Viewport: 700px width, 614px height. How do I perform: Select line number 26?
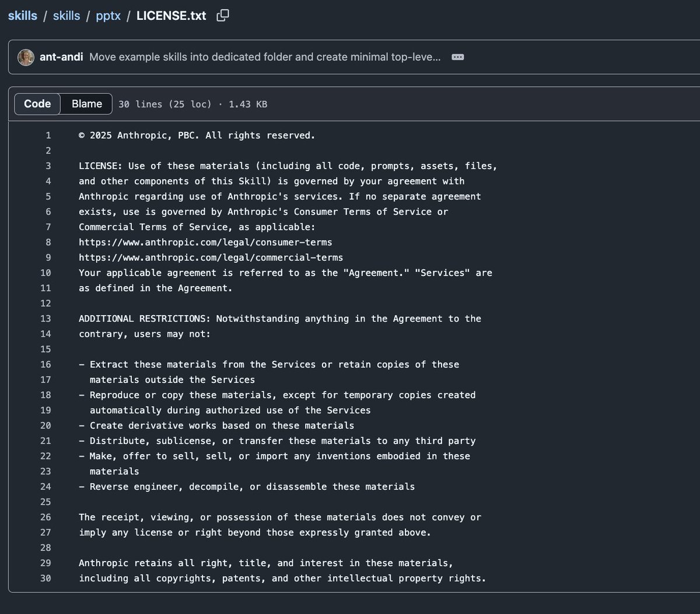tap(45, 517)
